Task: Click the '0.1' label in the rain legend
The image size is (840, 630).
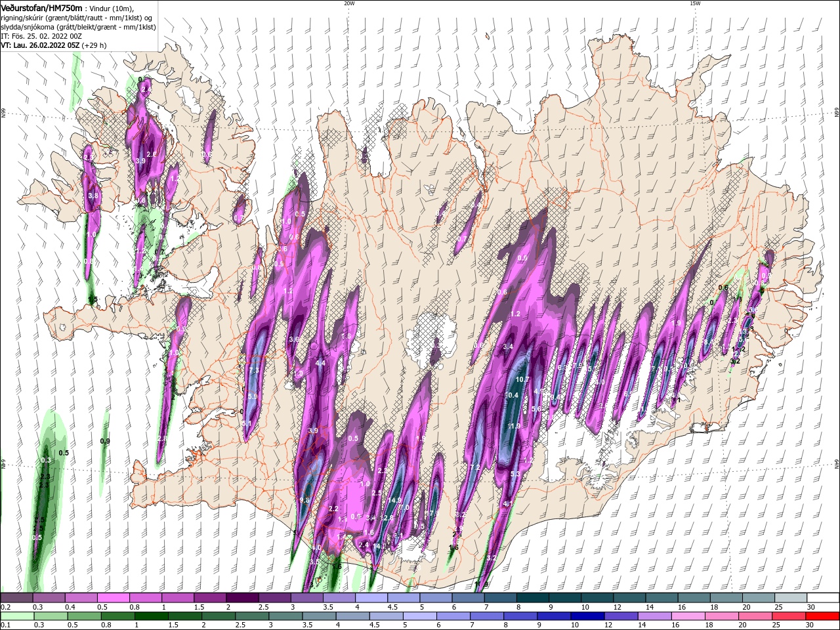Action: click(x=5, y=625)
